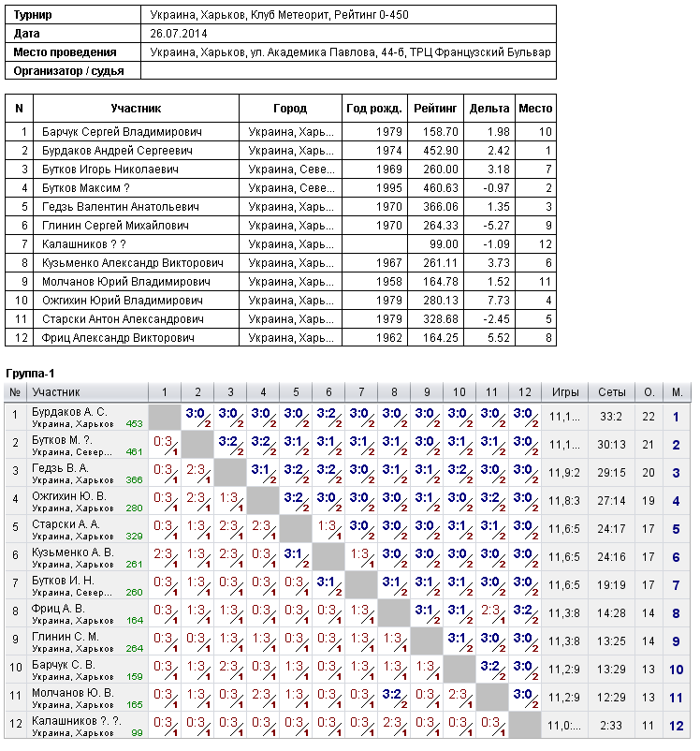Select Кузьменко Александр Викторович name
Viewport: 700px width, 751px height.
[133, 262]
